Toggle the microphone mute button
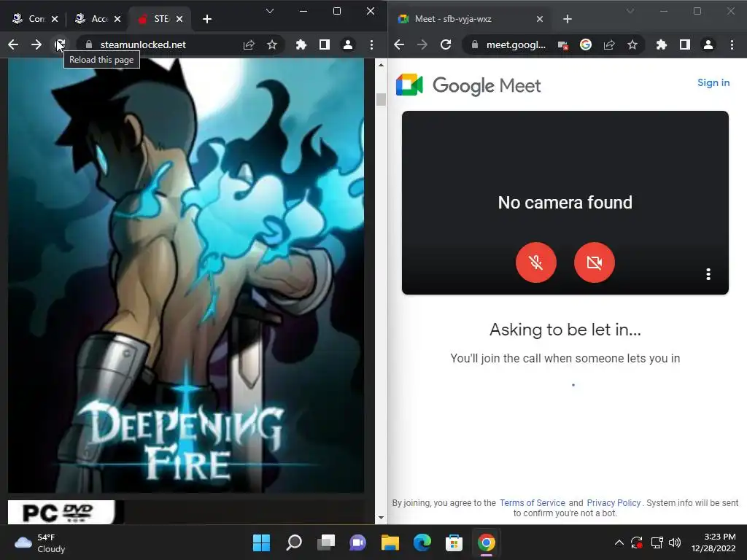The height and width of the screenshot is (560, 747). click(536, 262)
